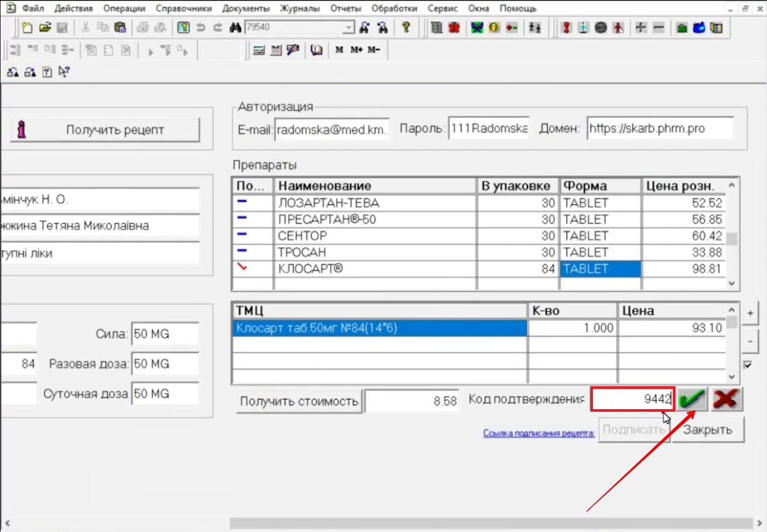Open the search field dropdown showing 79540
Screen dimensions: 767x532
click(348, 28)
